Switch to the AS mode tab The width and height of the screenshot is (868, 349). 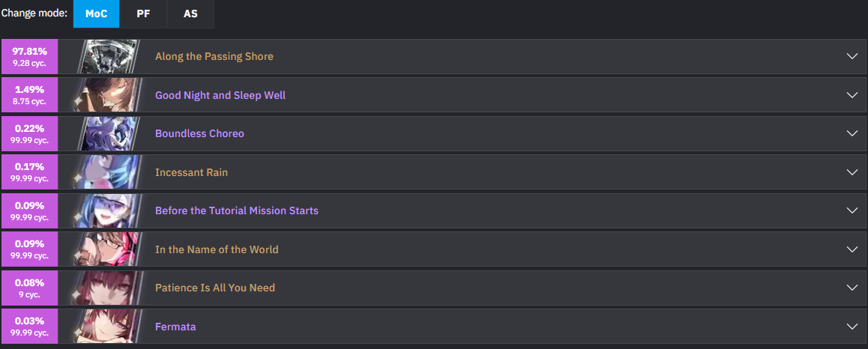coord(190,13)
